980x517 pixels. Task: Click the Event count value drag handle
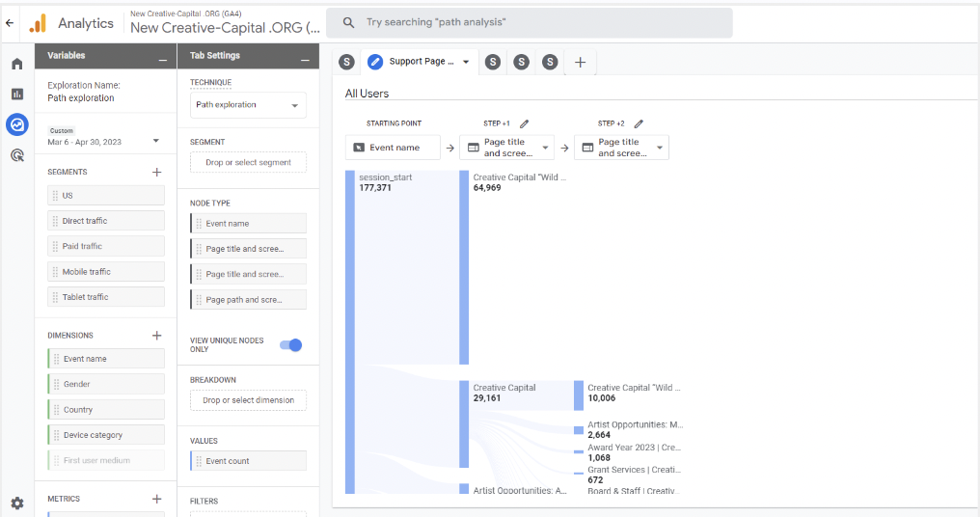[199, 461]
